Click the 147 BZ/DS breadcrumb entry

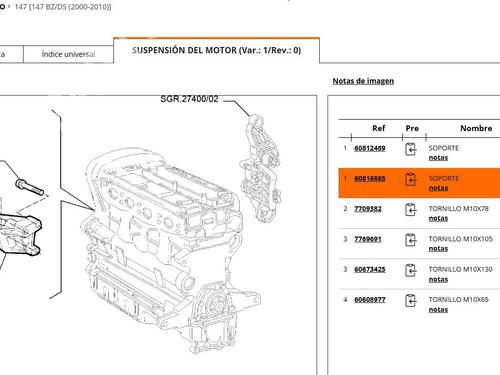coord(63,7)
